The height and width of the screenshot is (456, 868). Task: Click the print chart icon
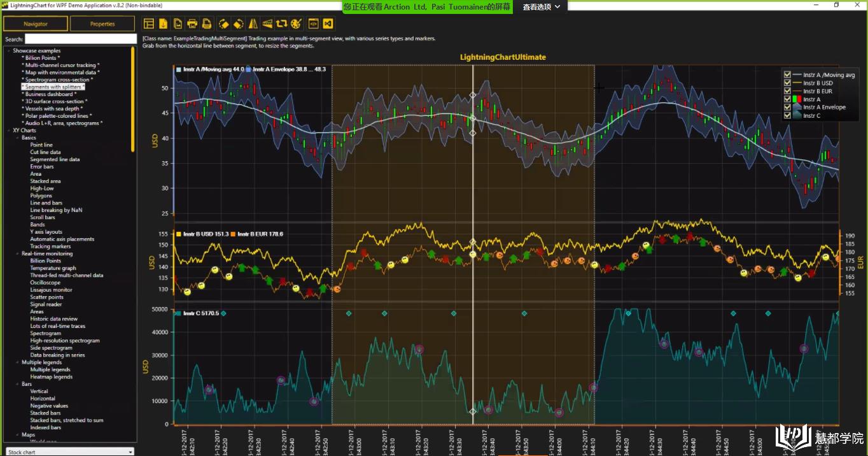(192, 24)
